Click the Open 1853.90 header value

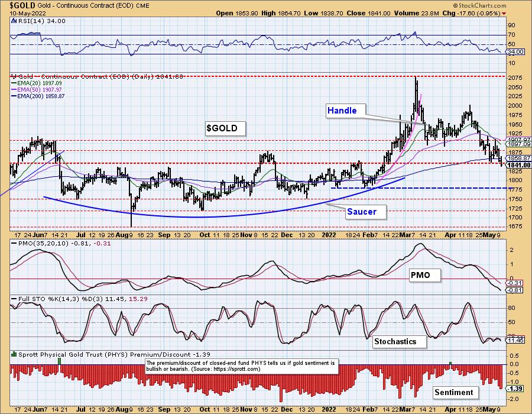pos(237,13)
